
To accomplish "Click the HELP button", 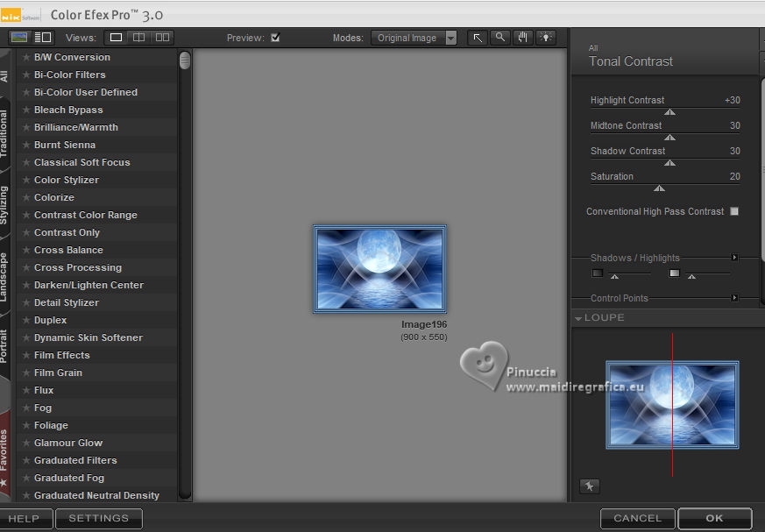I will point(25,518).
